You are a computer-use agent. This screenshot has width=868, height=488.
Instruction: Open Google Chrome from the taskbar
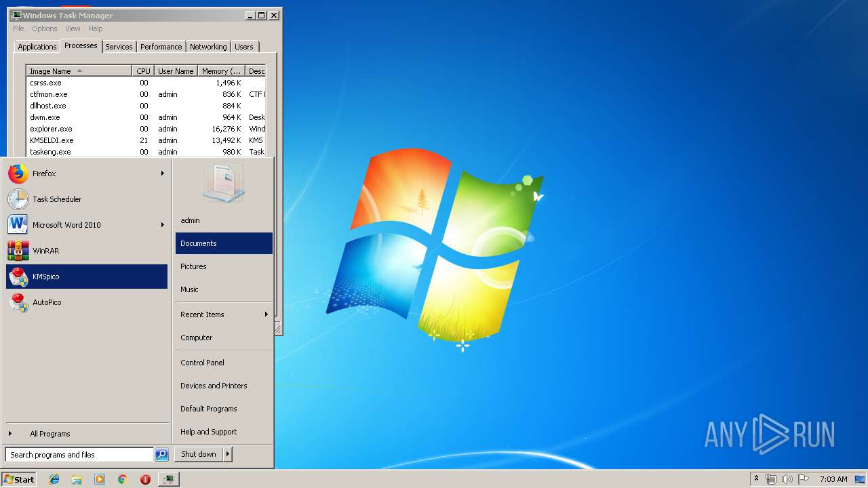(123, 479)
